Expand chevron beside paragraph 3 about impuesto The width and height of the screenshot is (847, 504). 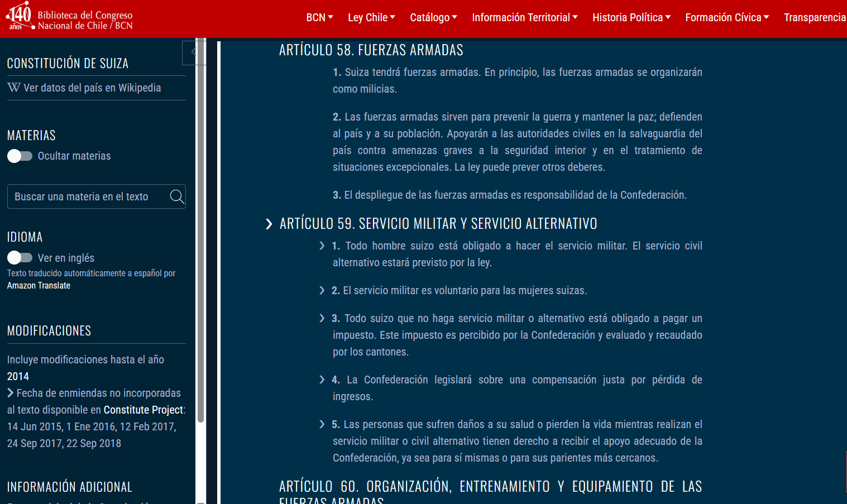click(x=322, y=318)
